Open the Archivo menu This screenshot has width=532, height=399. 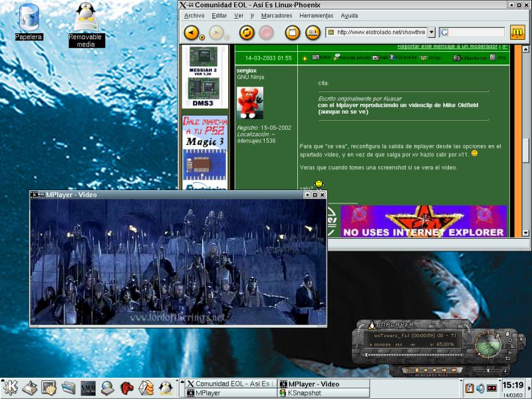click(x=194, y=15)
